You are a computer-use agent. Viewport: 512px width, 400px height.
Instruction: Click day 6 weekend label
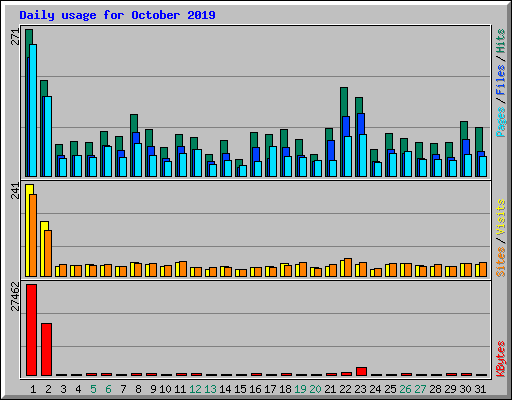108,389
